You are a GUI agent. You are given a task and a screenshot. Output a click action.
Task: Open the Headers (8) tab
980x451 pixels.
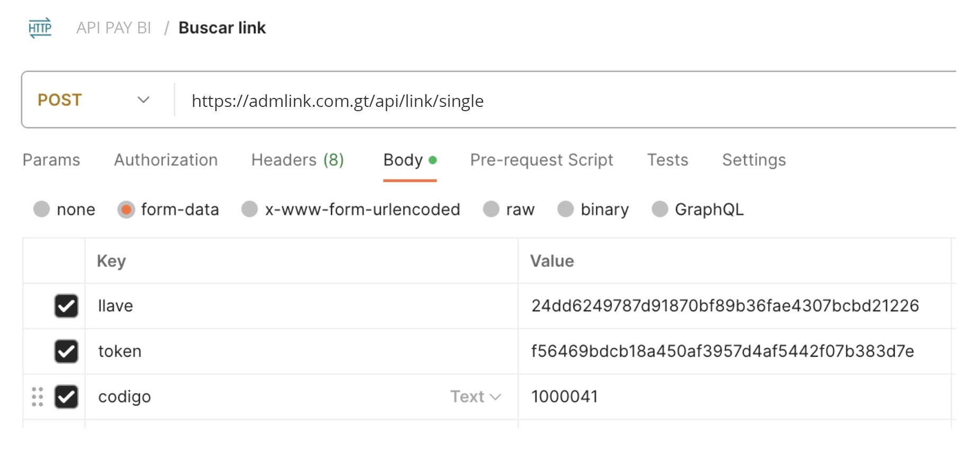(298, 160)
